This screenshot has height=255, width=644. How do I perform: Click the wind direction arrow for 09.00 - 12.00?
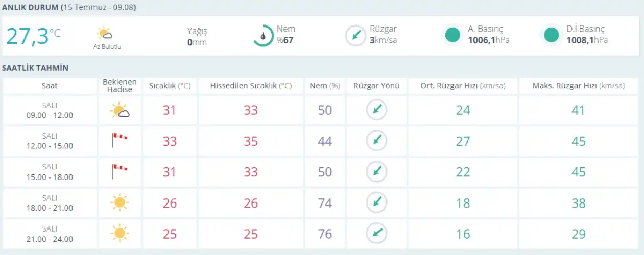(x=376, y=110)
